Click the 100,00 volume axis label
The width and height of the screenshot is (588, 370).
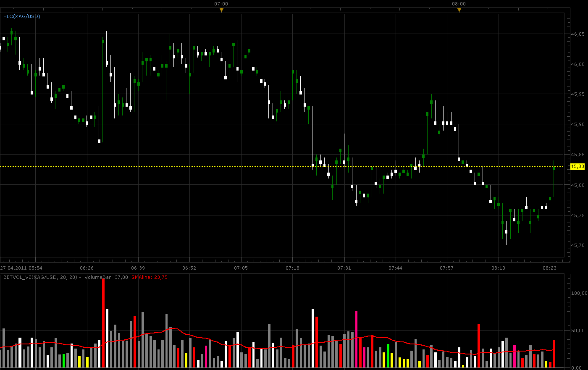tap(579, 293)
